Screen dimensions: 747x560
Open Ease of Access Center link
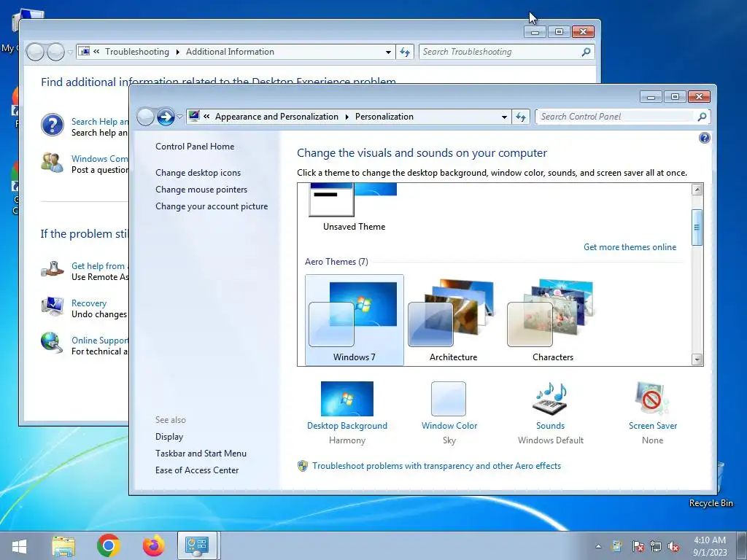pos(197,470)
